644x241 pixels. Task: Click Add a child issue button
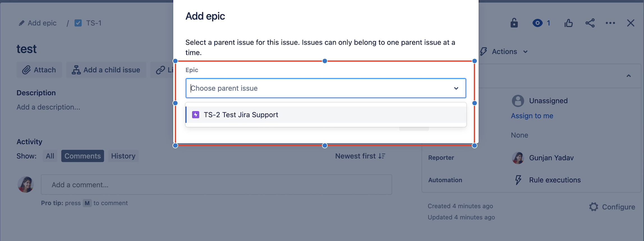(106, 70)
